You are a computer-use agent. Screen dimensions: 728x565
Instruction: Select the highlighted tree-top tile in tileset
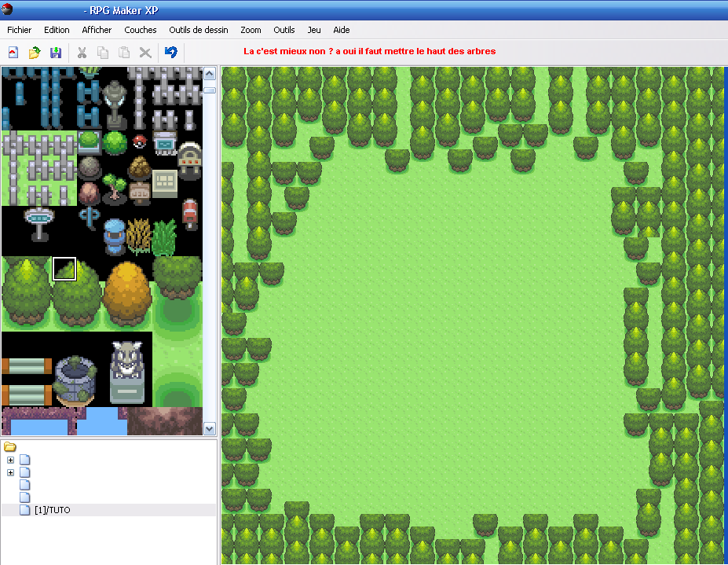tap(64, 269)
